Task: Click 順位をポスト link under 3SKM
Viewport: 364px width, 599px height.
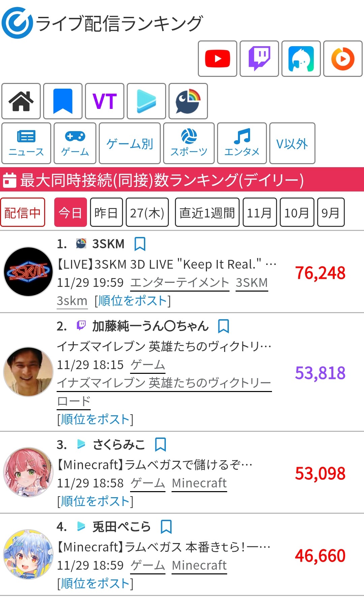Action: point(133,301)
